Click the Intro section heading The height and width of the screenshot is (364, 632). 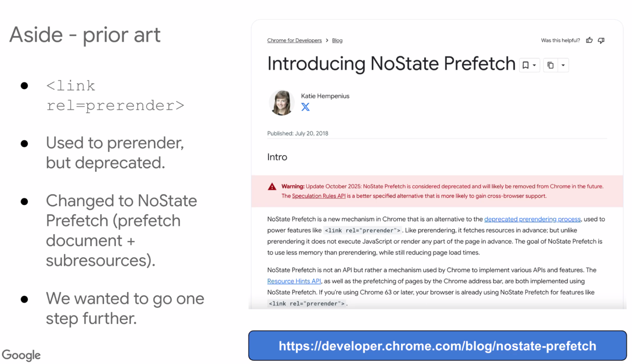coord(277,157)
